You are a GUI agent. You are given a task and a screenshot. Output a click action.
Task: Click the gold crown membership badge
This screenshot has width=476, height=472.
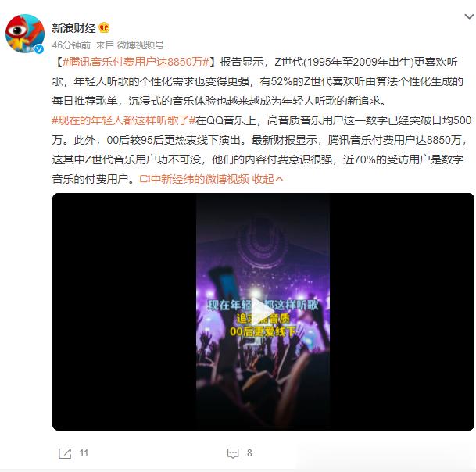point(104,28)
